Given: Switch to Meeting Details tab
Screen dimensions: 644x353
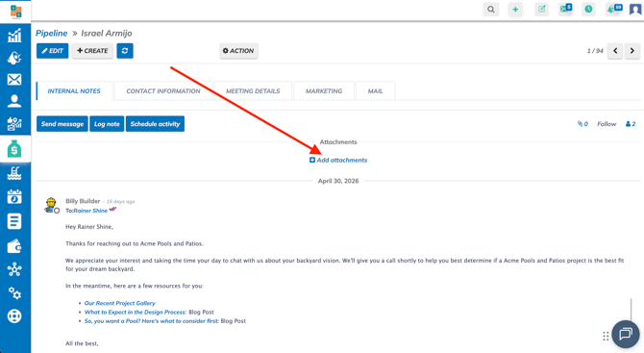Looking at the screenshot, I should click(x=253, y=91).
